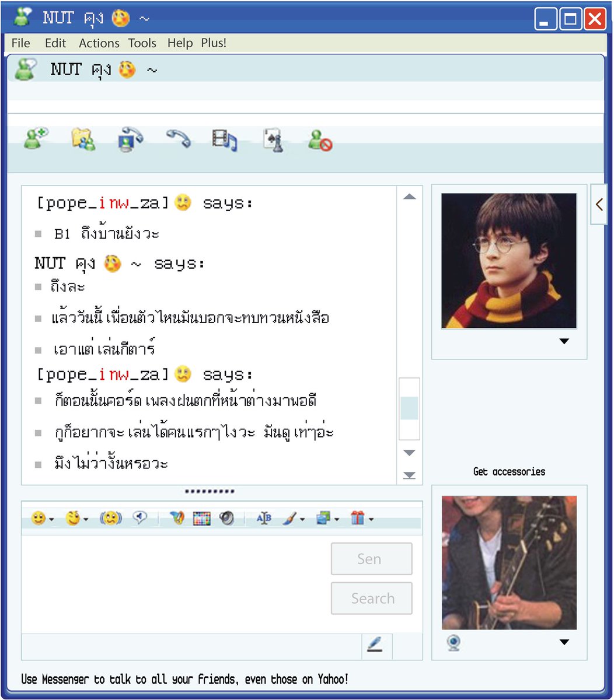Click the Invite someone to conversation icon

click(36, 139)
